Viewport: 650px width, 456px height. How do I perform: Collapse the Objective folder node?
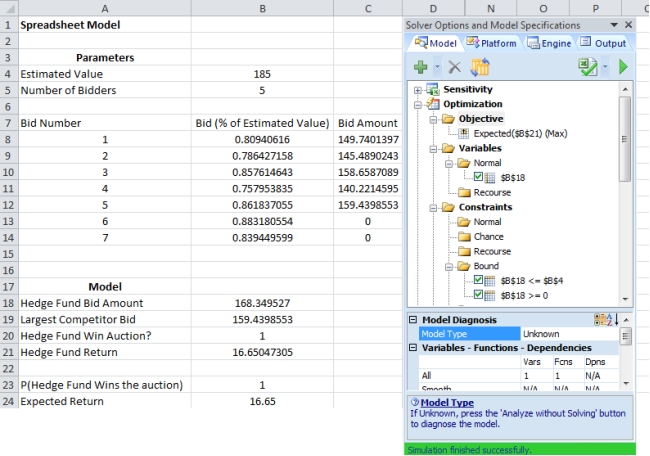coord(433,120)
